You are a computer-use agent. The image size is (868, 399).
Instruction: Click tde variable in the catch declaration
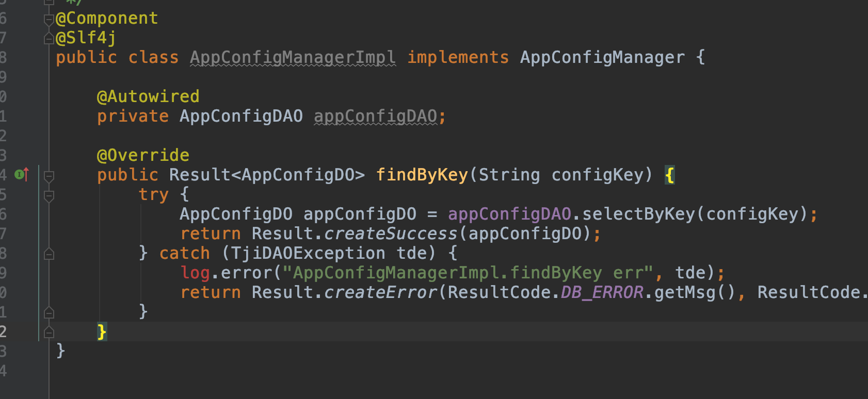coord(411,253)
